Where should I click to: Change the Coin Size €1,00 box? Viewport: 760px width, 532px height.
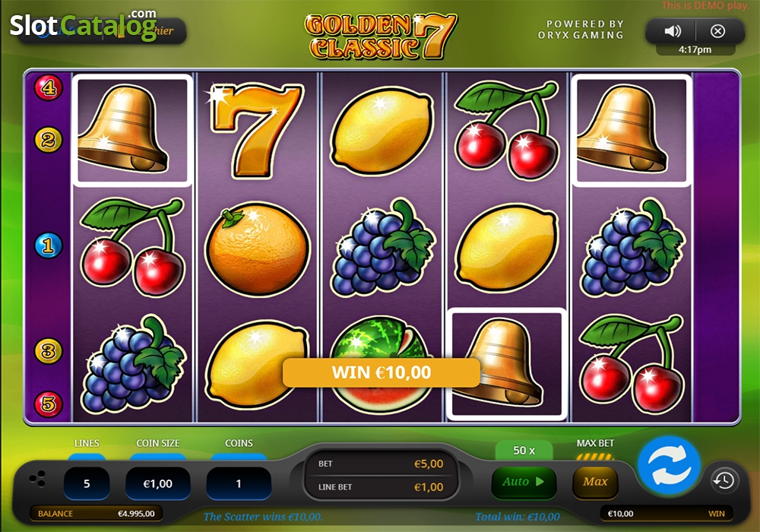pos(158,483)
